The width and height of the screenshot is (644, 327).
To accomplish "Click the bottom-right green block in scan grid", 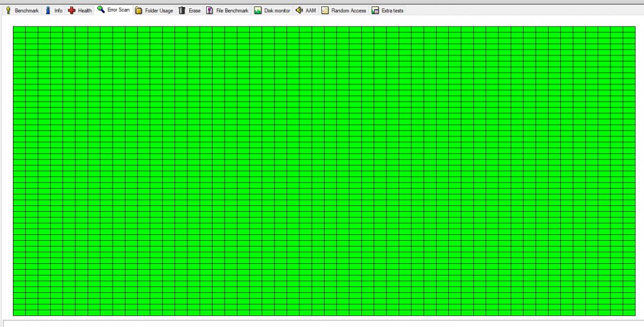I will (x=629, y=312).
